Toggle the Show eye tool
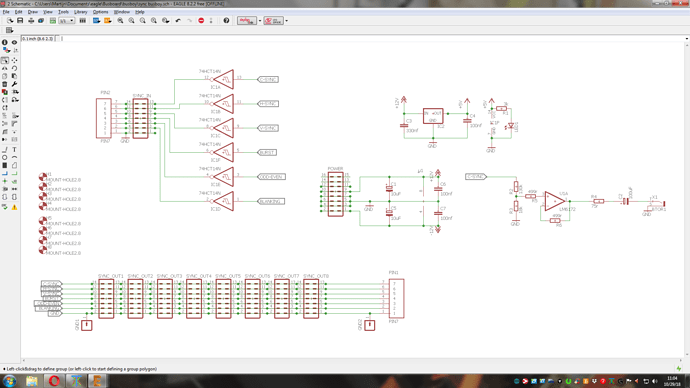The width and height of the screenshot is (690, 388). (x=15, y=43)
